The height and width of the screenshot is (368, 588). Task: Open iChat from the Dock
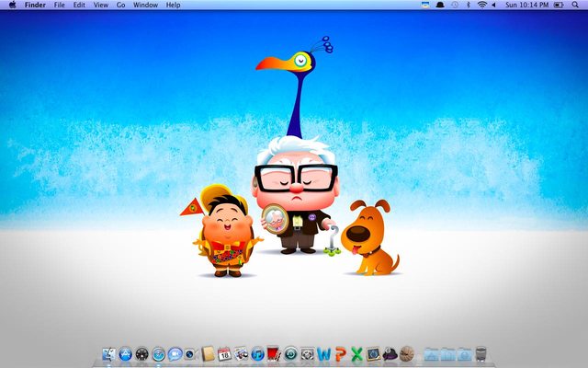point(175,354)
